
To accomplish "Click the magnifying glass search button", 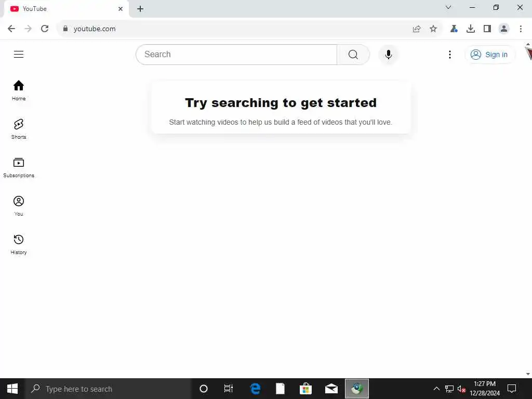I will coord(353,54).
